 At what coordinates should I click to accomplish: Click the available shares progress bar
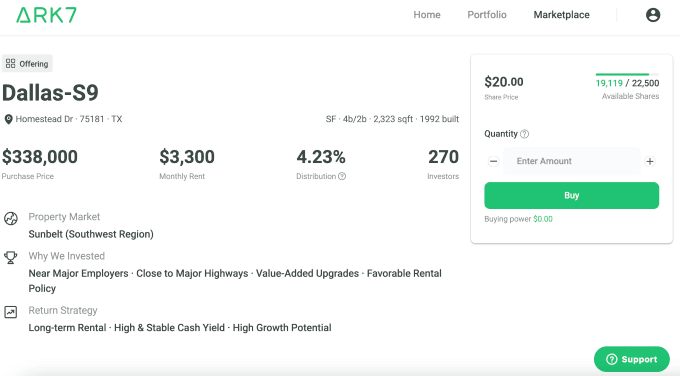pos(627,75)
